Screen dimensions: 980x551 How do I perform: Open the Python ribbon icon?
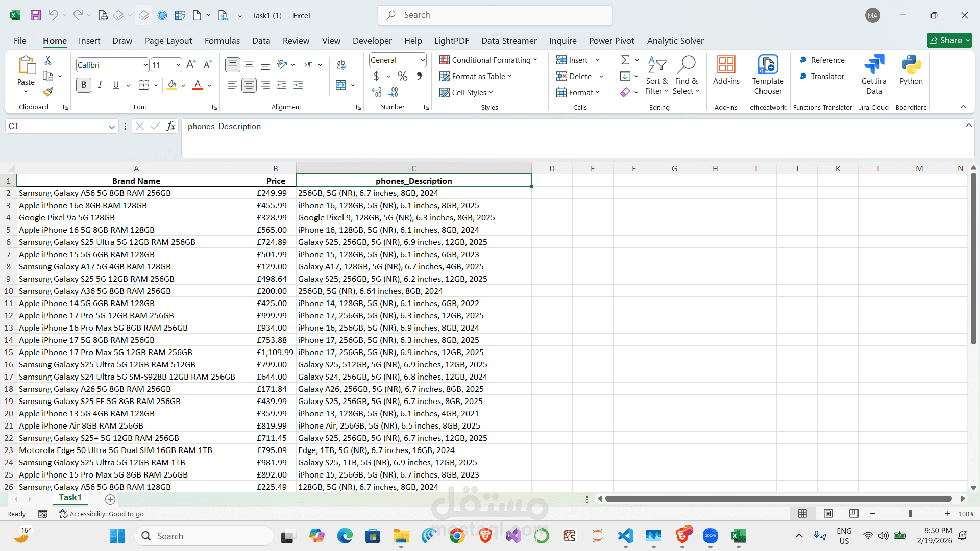(911, 70)
